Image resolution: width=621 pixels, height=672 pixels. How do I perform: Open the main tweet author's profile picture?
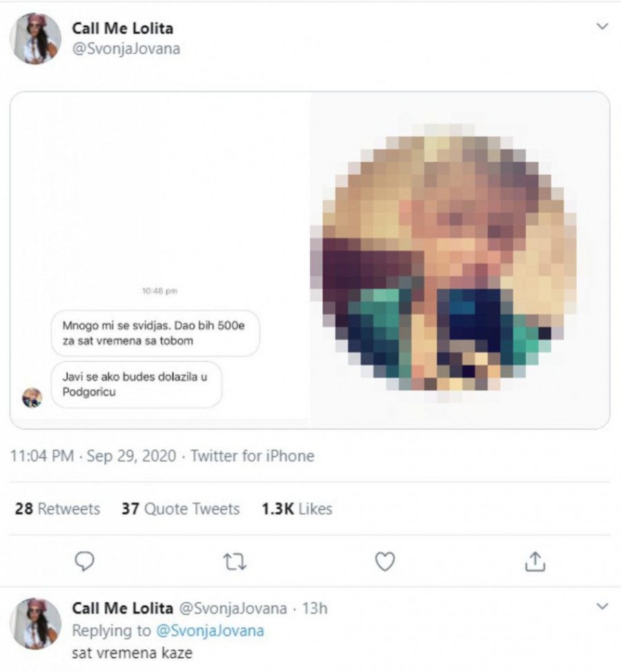35,39
